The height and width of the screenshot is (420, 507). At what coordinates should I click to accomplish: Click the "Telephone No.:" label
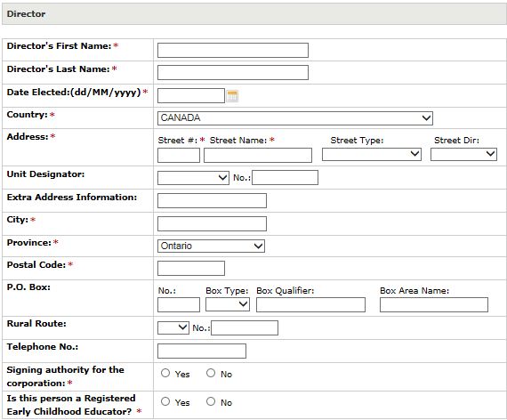(x=43, y=347)
